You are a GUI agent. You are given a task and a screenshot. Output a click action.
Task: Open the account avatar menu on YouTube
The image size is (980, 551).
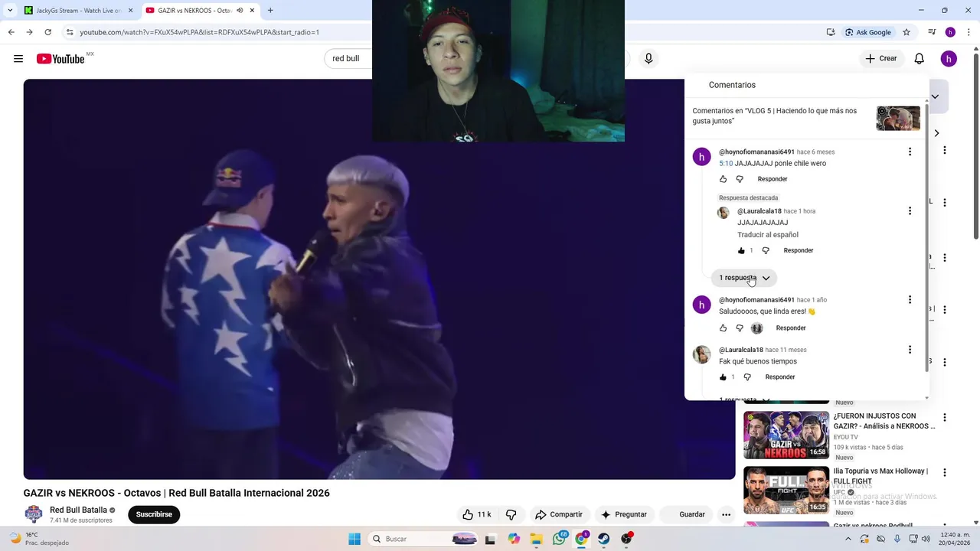pos(949,59)
